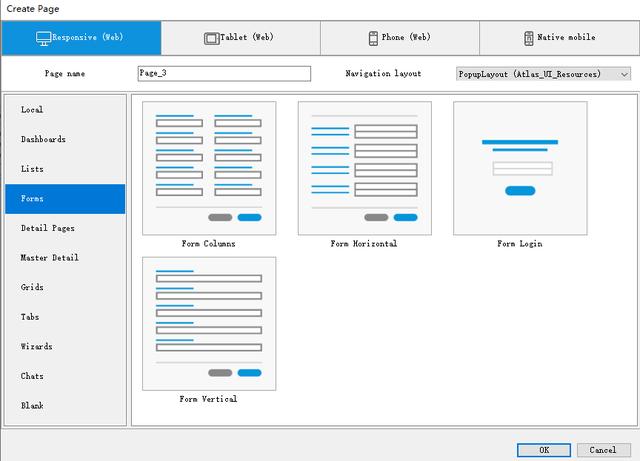Select the Tabs template category

[65, 317]
